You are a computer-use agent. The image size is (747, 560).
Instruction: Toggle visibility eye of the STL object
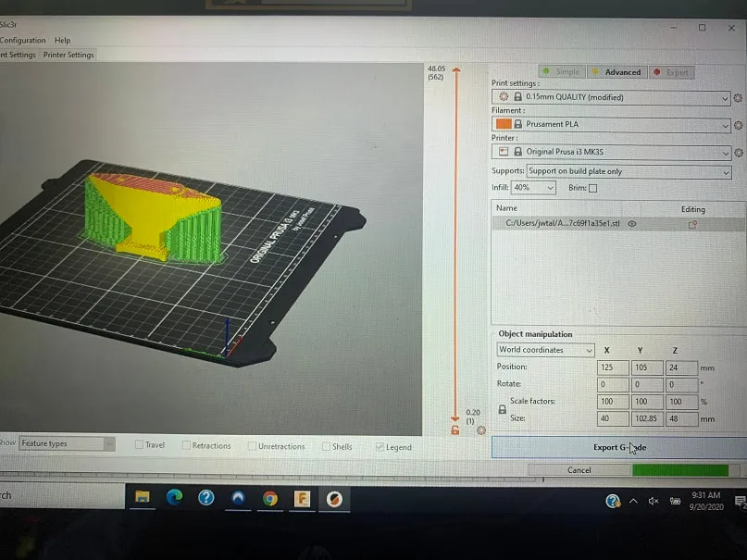[632, 224]
